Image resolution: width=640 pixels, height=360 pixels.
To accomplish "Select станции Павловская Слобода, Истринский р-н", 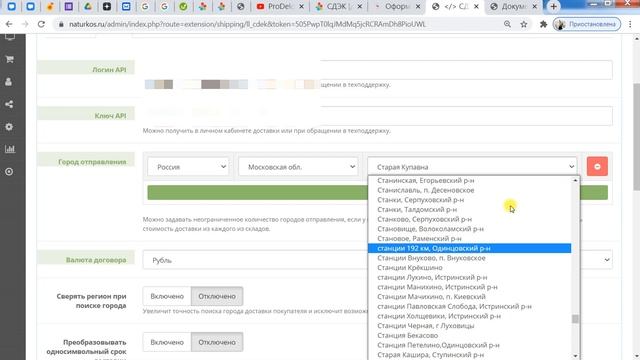I will tap(469, 306).
